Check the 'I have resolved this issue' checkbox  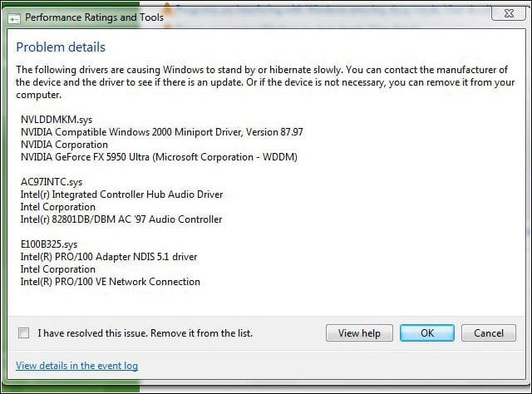pyautogui.click(x=23, y=333)
